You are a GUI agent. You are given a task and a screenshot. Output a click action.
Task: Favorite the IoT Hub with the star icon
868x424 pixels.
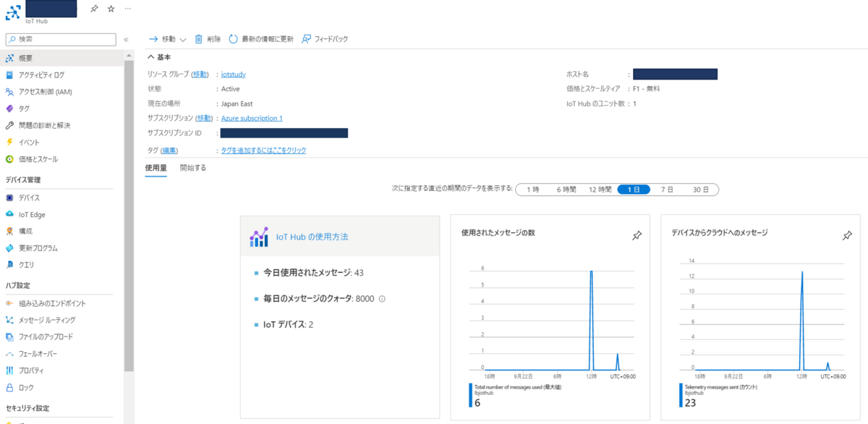tap(111, 9)
